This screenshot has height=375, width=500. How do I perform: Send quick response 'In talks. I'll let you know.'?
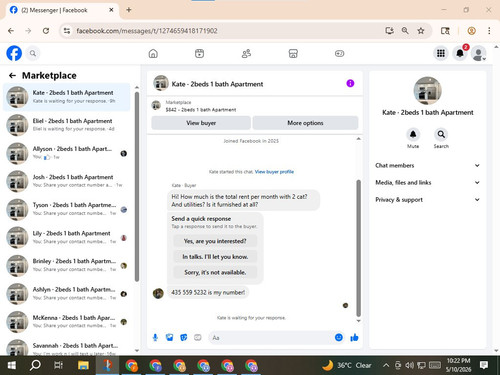(215, 257)
